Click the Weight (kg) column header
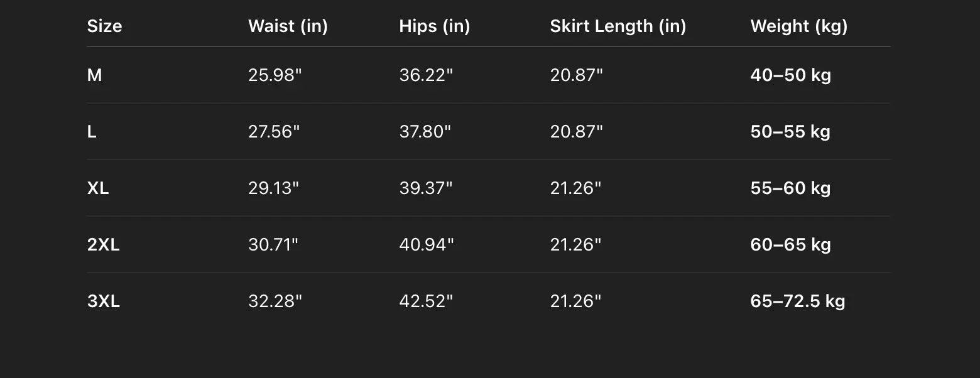Image resolution: width=980 pixels, height=378 pixels. [x=798, y=26]
